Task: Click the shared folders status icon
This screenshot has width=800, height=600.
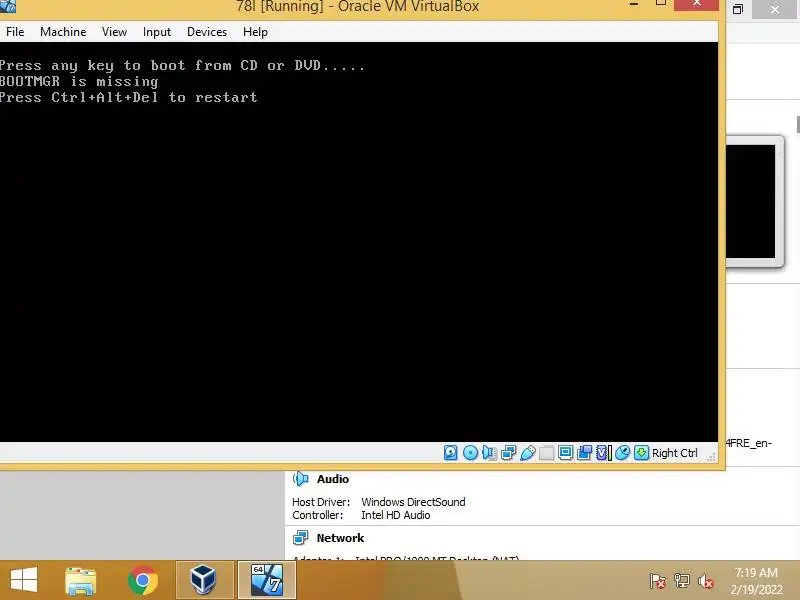Action: pyautogui.click(x=546, y=453)
